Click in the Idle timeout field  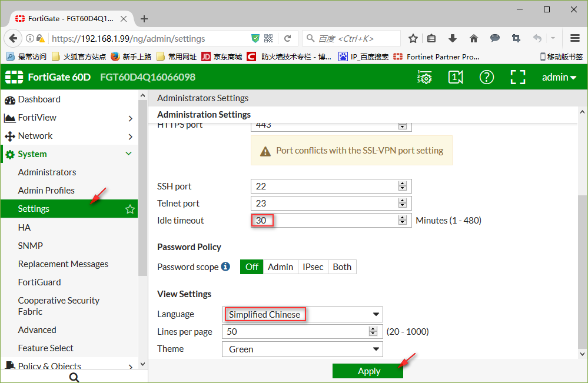331,220
